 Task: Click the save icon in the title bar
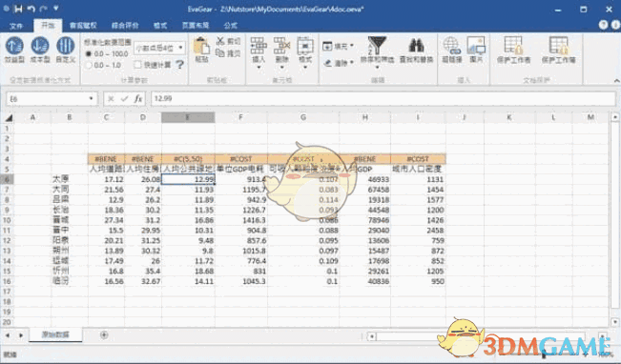(x=18, y=9)
